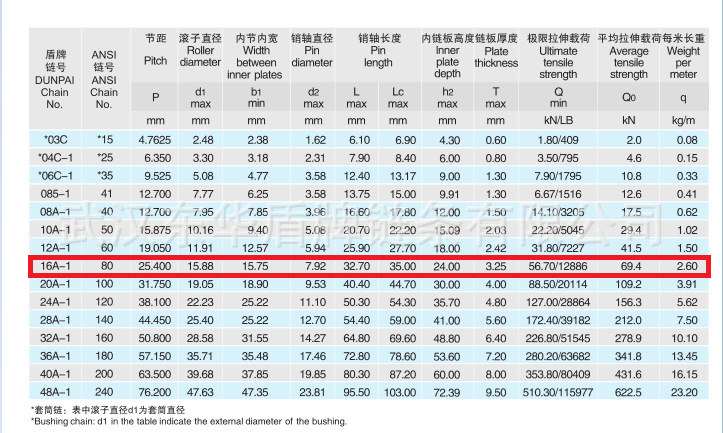This screenshot has height=433, width=723.
Task: Select the '*04C–1' chain number cell
Action: click(55, 158)
